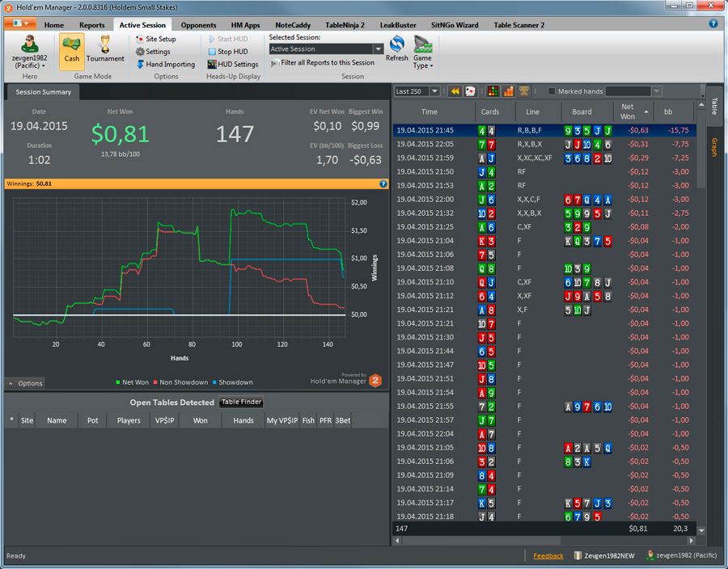Screen dimensions: 728x569
Task: Select the hand at 19.04.2015 22:05
Action: [x=544, y=145]
